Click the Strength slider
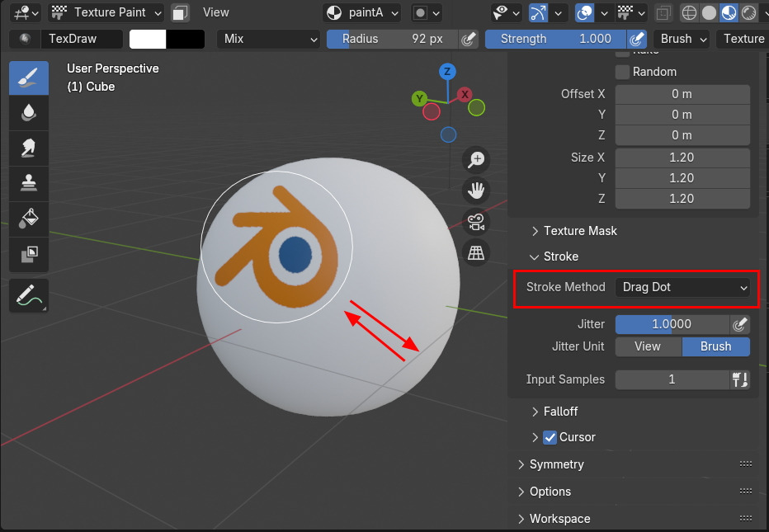The height and width of the screenshot is (532, 769). [555, 39]
